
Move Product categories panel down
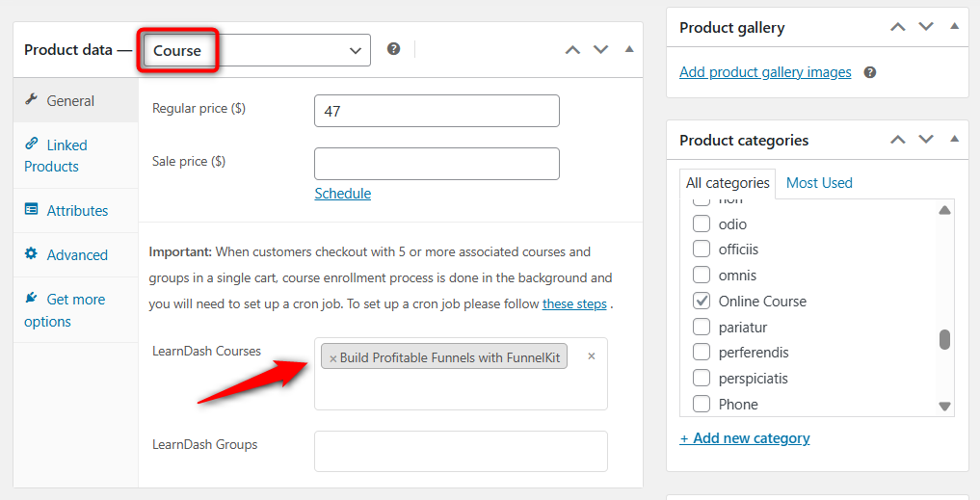tap(926, 140)
